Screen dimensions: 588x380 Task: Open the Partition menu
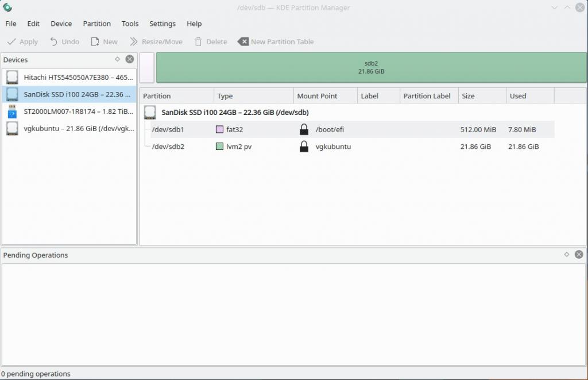(96, 24)
